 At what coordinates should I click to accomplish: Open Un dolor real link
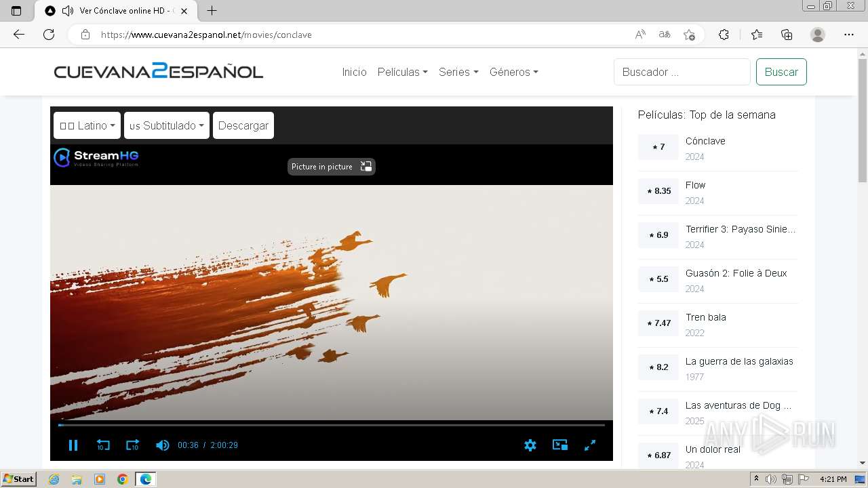tap(713, 449)
